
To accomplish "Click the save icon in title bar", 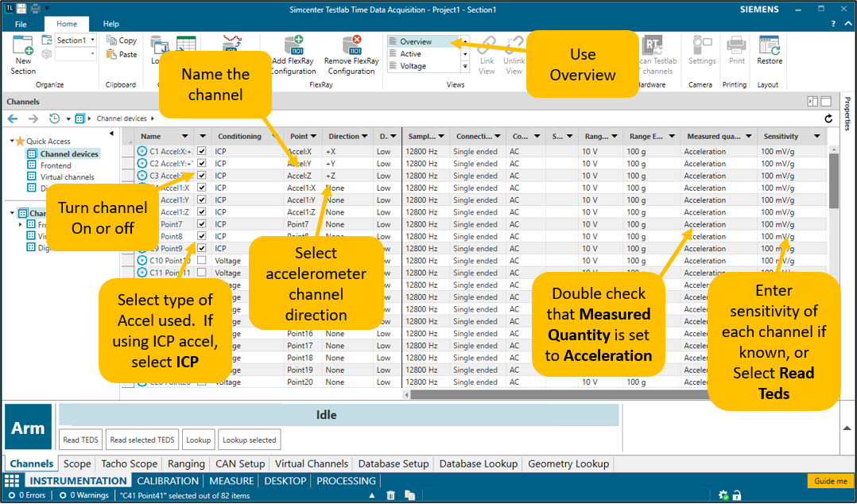I will (x=21, y=9).
